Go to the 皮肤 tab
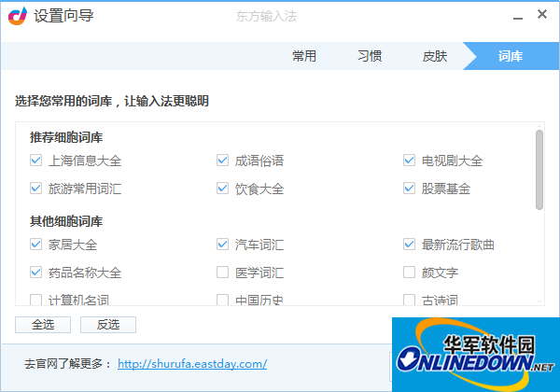Screen dimensions: 560x392 (x=435, y=56)
